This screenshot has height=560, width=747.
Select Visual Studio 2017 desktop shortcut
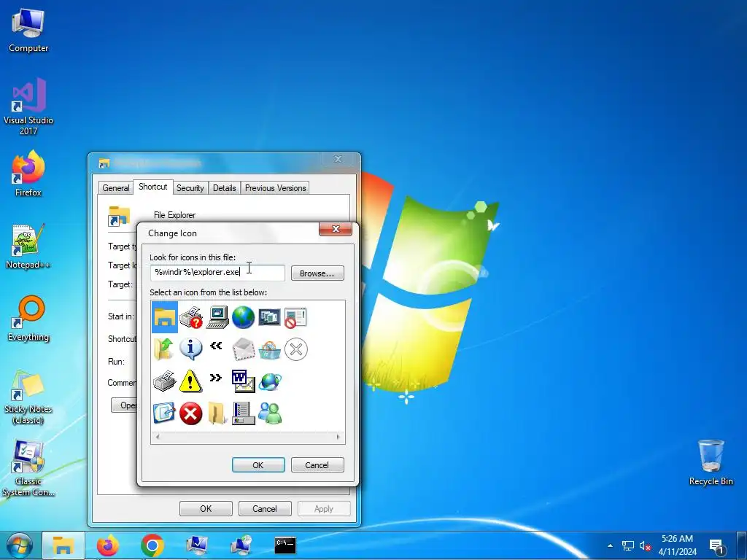click(28, 106)
